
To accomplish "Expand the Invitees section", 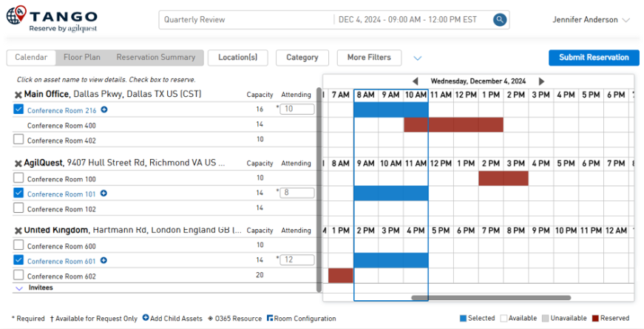I will coord(19,288).
